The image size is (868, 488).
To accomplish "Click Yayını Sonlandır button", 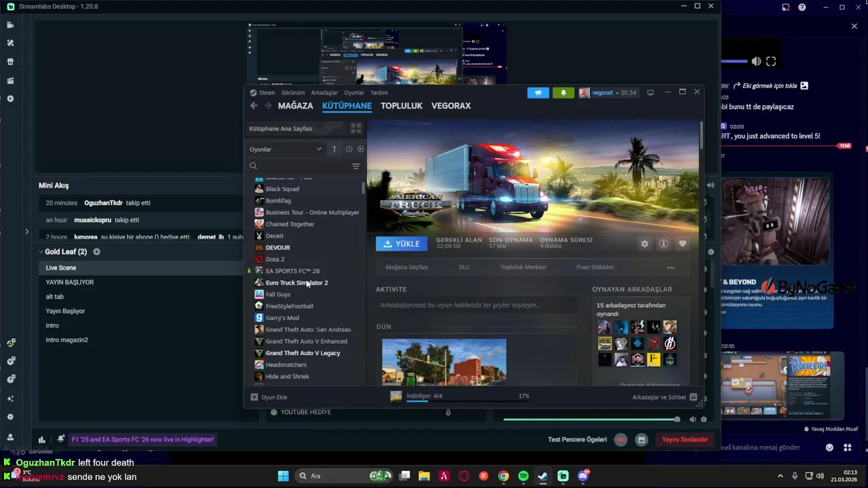I will pos(685,439).
